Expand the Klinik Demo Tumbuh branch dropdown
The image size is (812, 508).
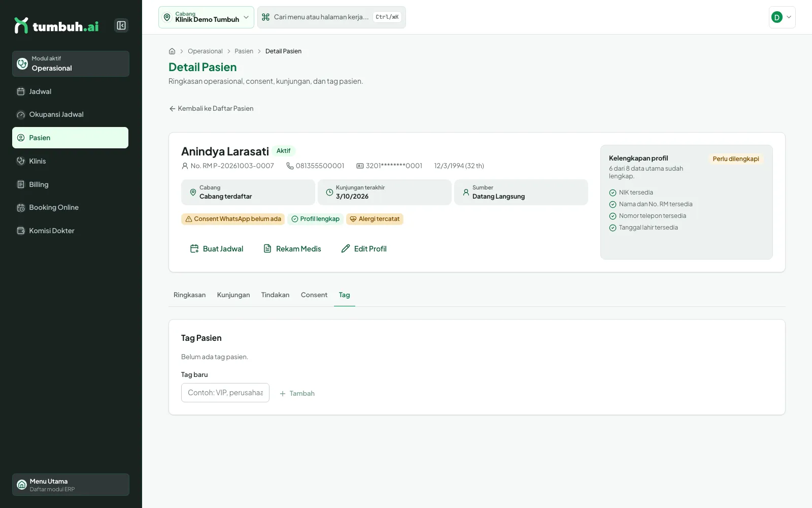[x=206, y=17]
